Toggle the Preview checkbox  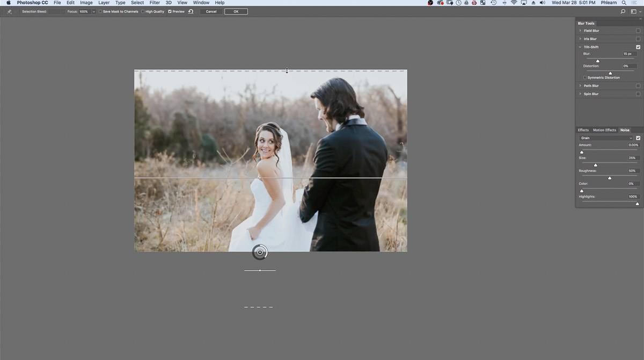(x=170, y=11)
